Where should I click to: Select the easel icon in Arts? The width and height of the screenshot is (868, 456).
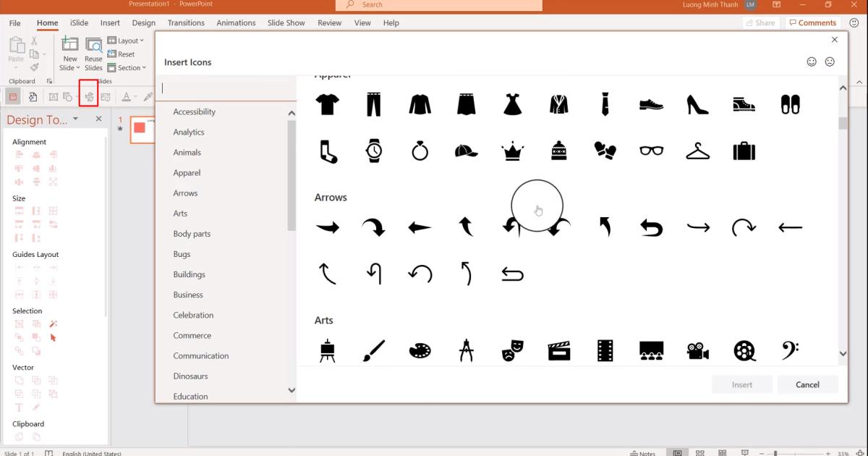[327, 350]
